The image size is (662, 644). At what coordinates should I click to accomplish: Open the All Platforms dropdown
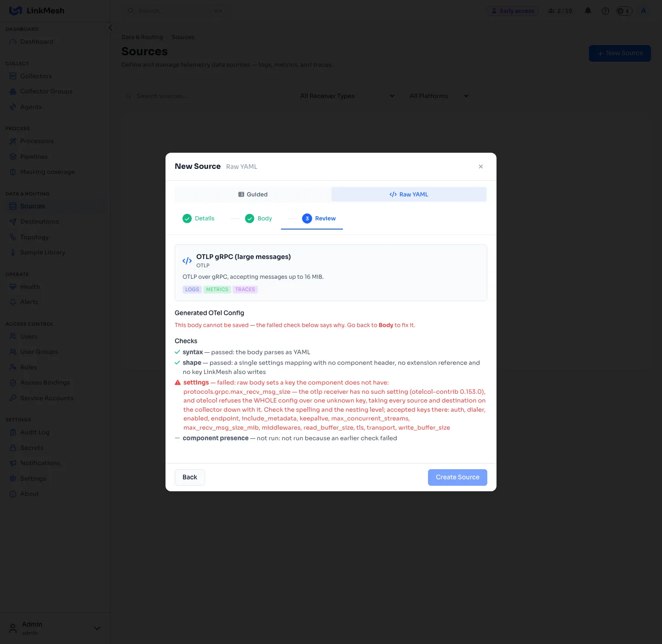pos(439,96)
